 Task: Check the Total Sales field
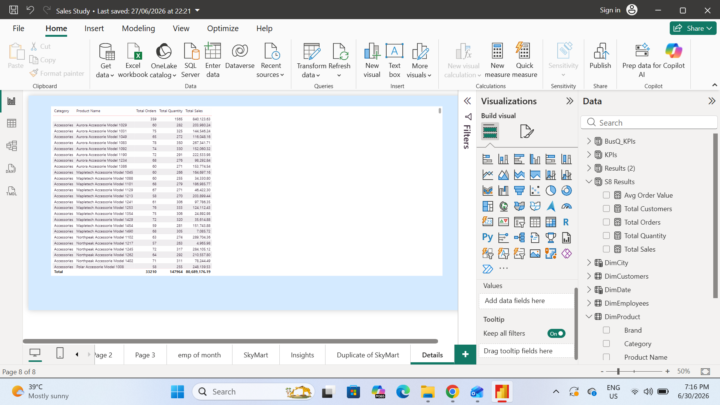606,249
